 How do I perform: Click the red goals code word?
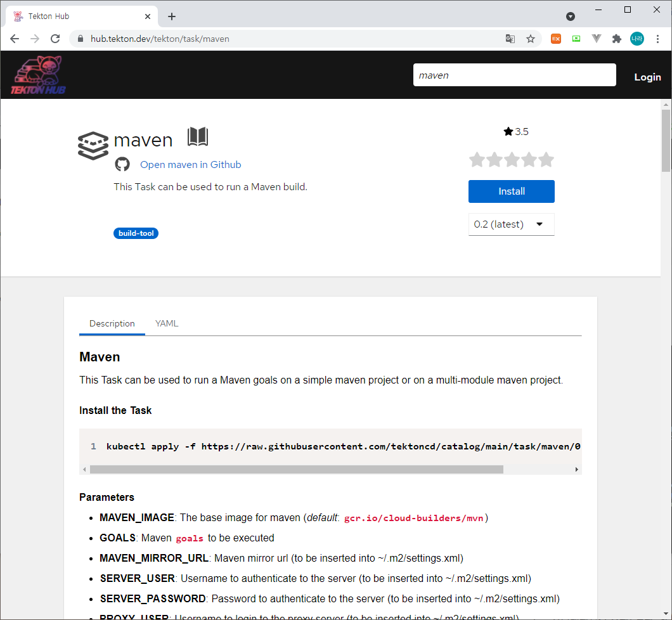(190, 539)
